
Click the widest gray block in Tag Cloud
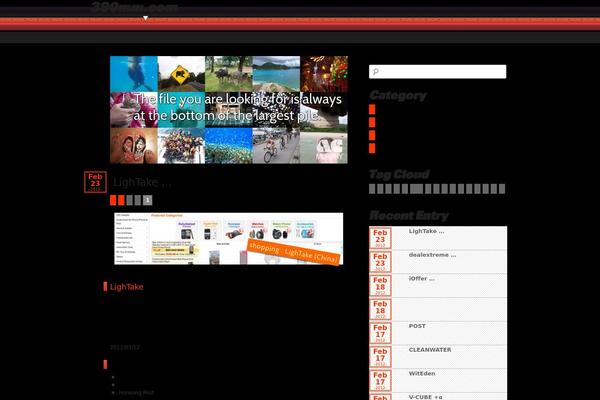(416, 189)
